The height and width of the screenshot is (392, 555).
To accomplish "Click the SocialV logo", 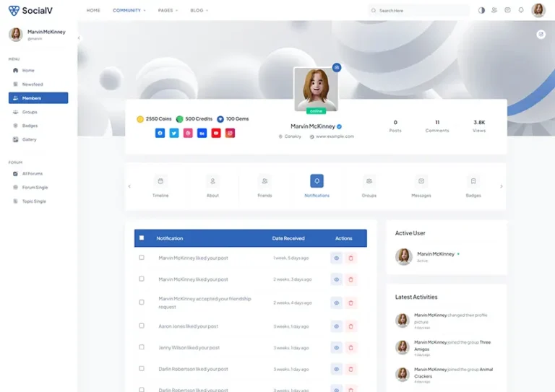I will pyautogui.click(x=30, y=11).
